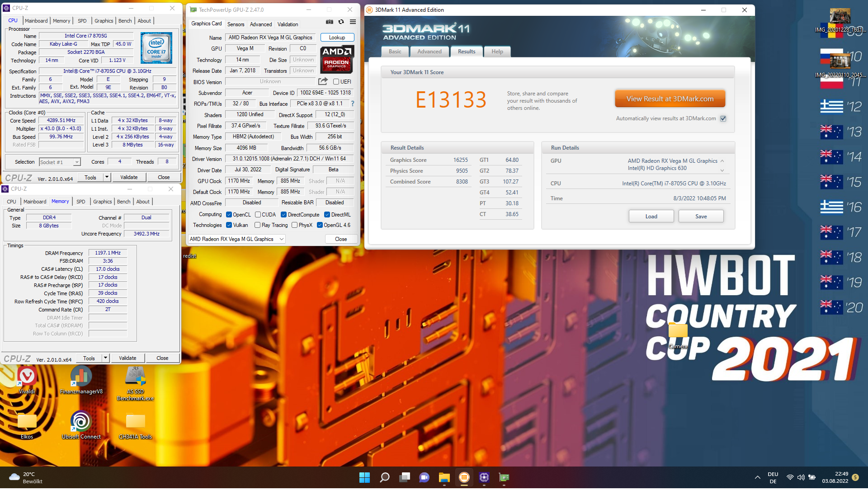Open the Ubisoft Connect desktop shortcut
This screenshot has width=868, height=495.
81,425
